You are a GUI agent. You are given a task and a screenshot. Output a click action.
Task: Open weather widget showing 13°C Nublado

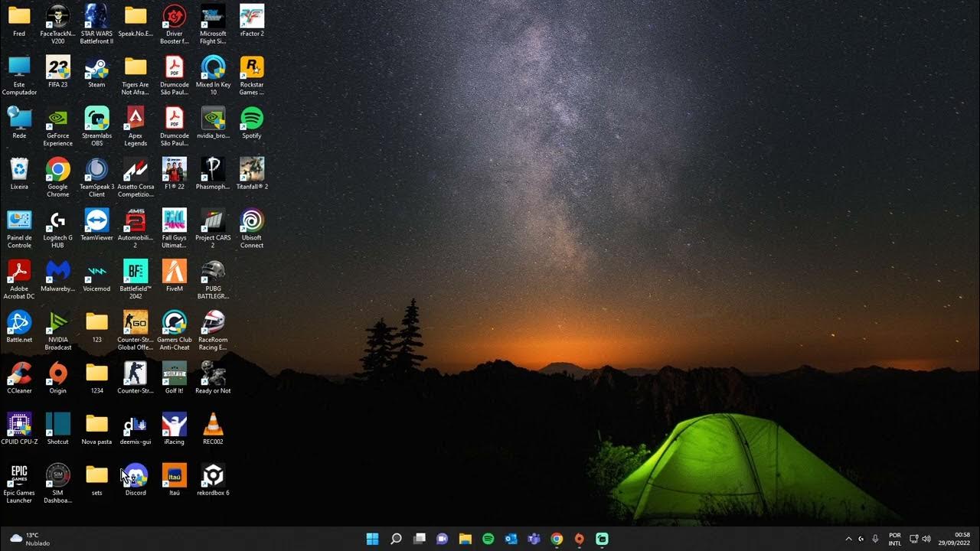[x=31, y=539]
